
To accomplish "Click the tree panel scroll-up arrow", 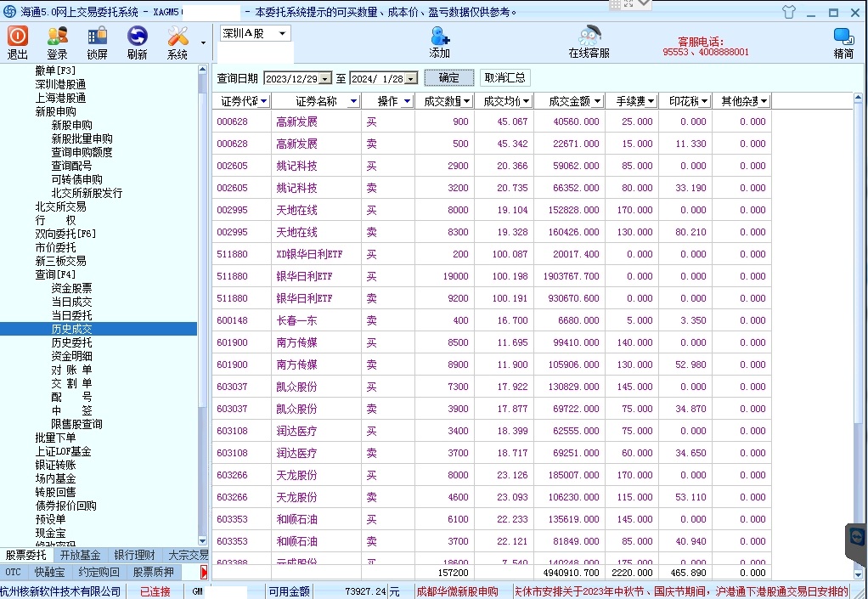I will point(202,69).
